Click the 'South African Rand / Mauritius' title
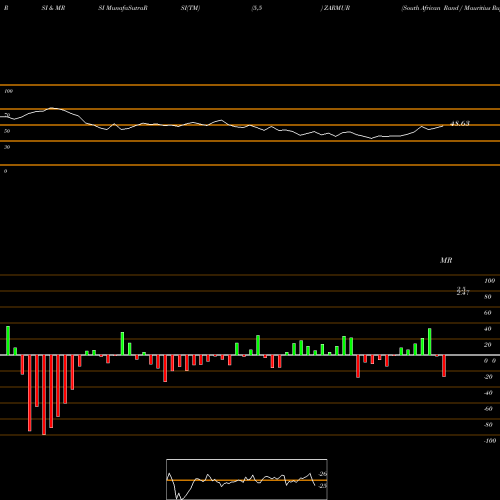The height and width of the screenshot is (500, 500). (x=451, y=8)
